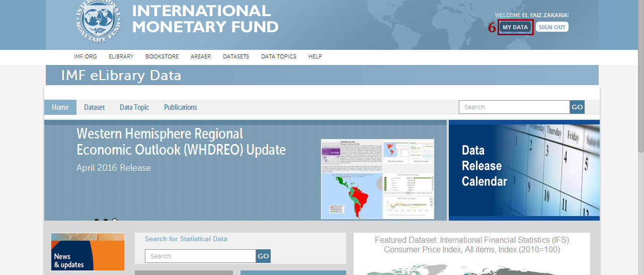Select the Data Topic tab
Screen dimensions: 644x275
[x=134, y=107]
